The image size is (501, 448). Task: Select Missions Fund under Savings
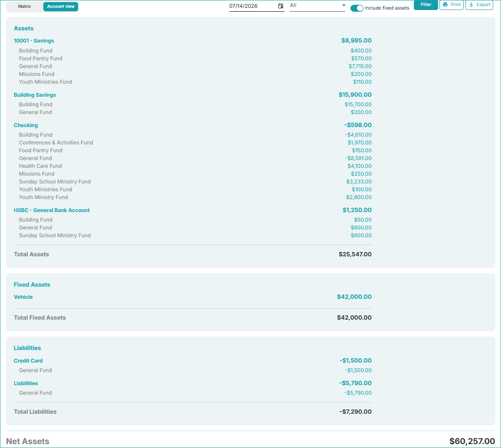tap(37, 74)
